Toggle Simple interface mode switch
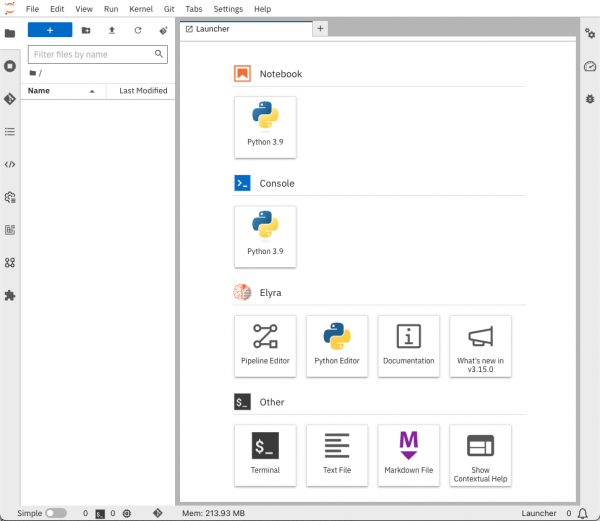The height and width of the screenshot is (521, 600). [56, 513]
